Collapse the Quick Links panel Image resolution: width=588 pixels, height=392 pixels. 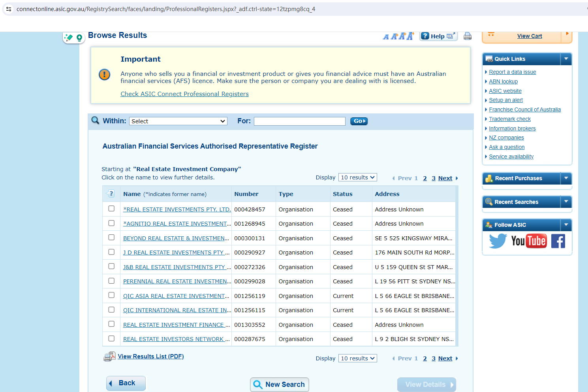point(566,59)
